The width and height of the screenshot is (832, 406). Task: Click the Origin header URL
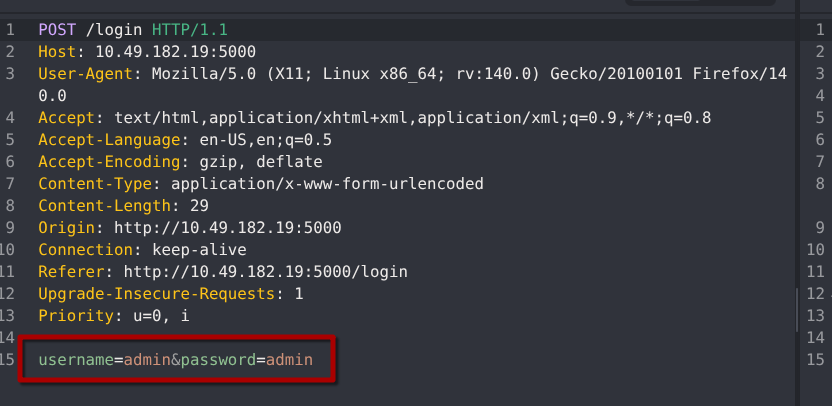coord(227,228)
